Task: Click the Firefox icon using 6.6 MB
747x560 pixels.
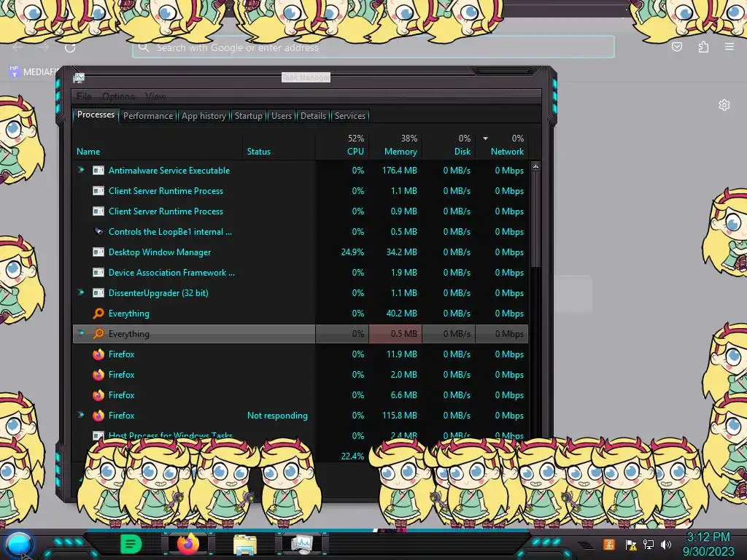Action: click(x=98, y=395)
